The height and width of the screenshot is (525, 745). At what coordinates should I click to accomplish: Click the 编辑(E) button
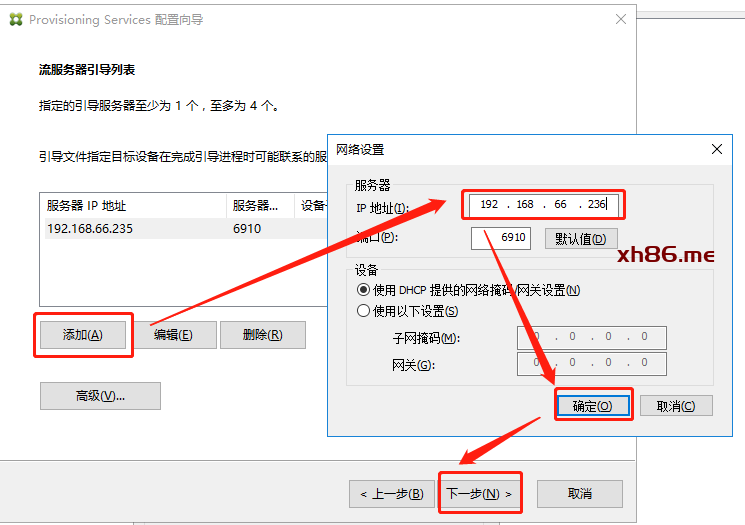tap(173, 335)
